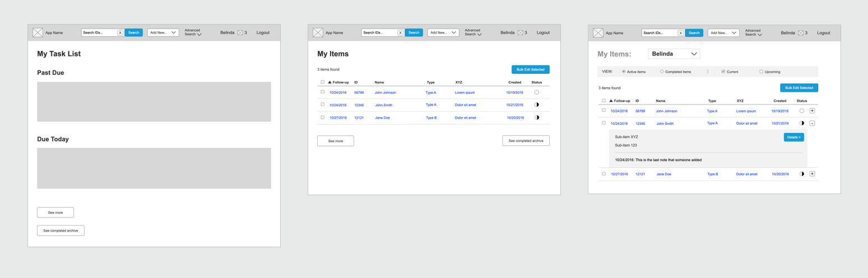Click Search button in middle My Items panel
This screenshot has height=278, width=868.
pos(414,33)
